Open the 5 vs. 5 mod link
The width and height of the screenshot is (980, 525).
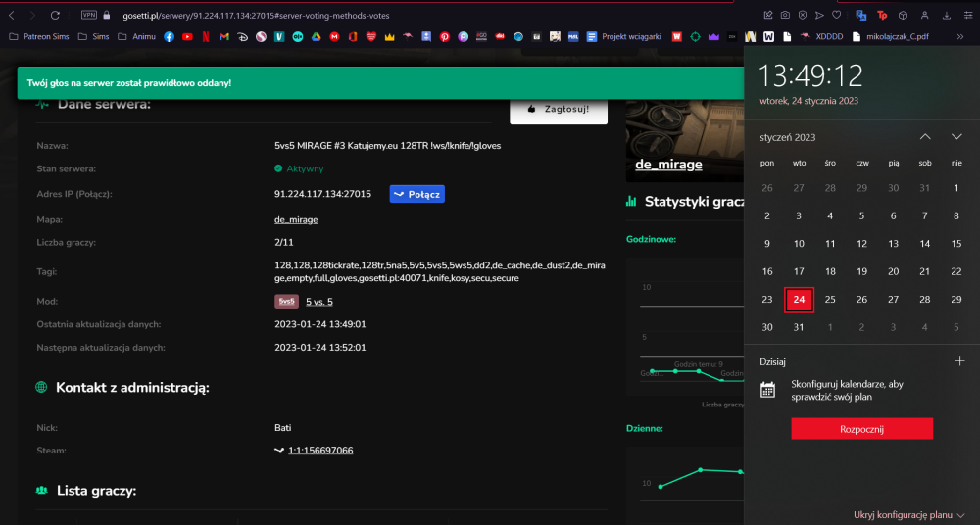pos(318,302)
